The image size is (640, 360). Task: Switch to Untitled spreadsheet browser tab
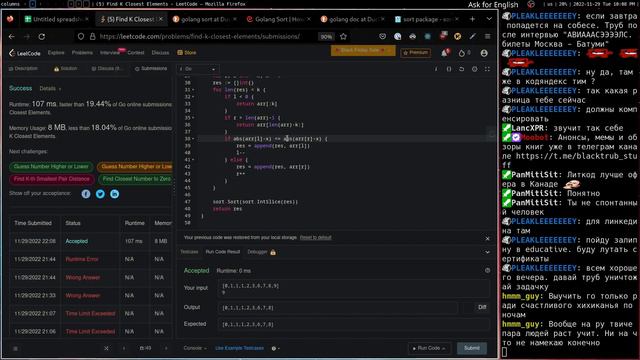pyautogui.click(x=57, y=19)
